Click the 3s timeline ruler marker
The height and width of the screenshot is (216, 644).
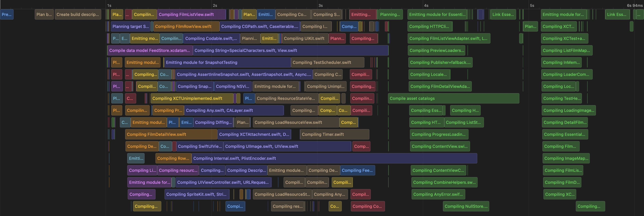321,5
